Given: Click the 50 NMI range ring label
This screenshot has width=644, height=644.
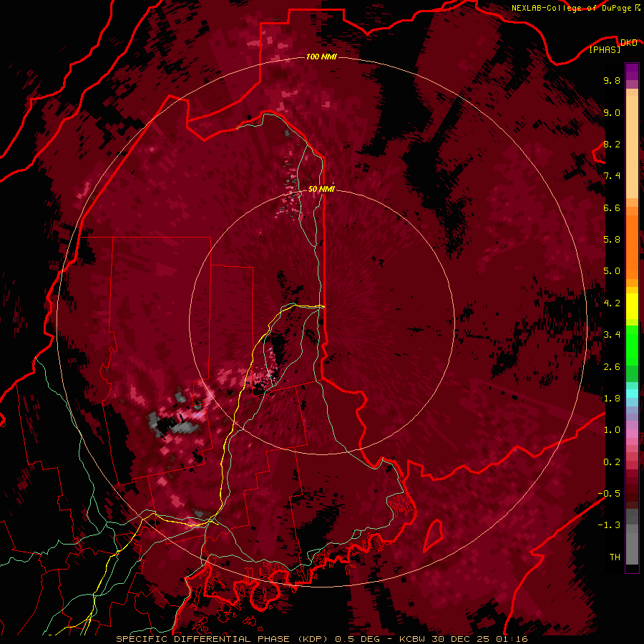Looking at the screenshot, I should click(321, 189).
